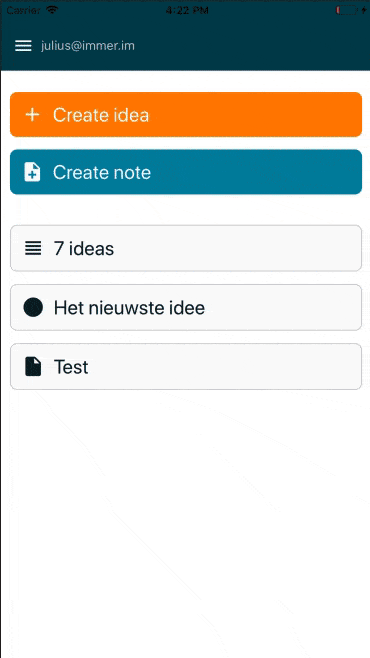Tap the orange Create idea button
Image resolution: width=370 pixels, height=658 pixels.
(186, 115)
